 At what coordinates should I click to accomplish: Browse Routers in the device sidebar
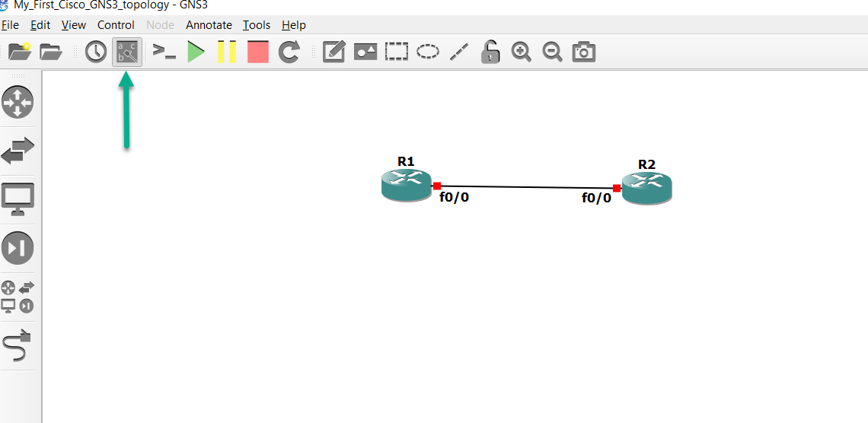click(x=18, y=102)
